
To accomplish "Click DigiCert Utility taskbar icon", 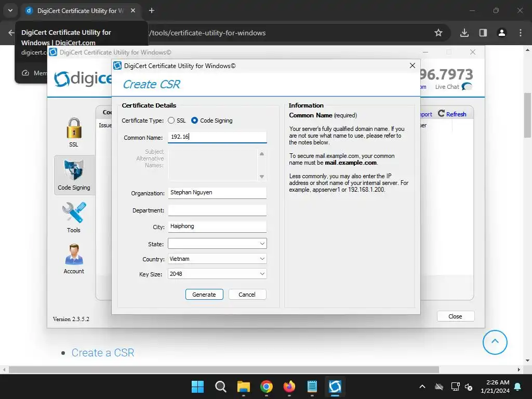I will [x=335, y=387].
